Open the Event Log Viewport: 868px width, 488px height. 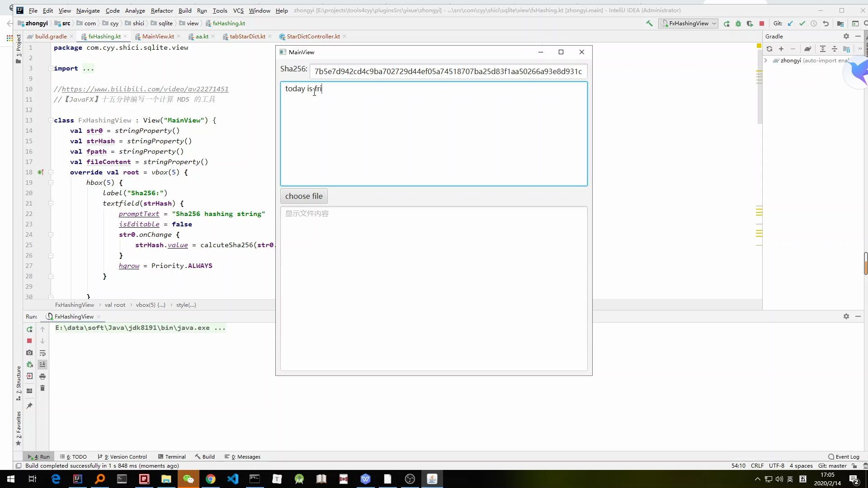click(x=844, y=457)
